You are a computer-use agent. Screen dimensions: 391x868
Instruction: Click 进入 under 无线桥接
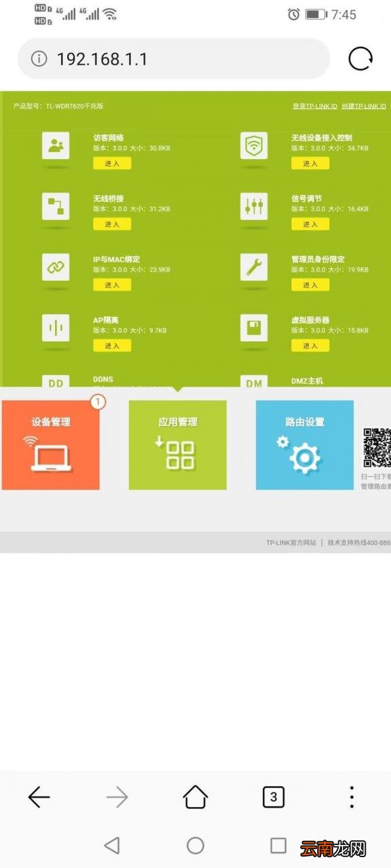pyautogui.click(x=112, y=224)
